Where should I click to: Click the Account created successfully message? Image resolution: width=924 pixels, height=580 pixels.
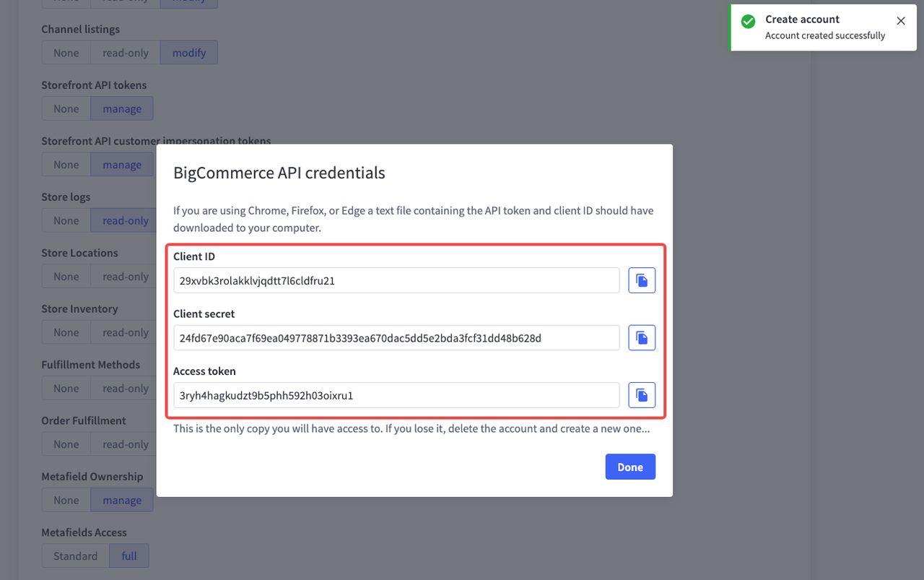point(825,35)
